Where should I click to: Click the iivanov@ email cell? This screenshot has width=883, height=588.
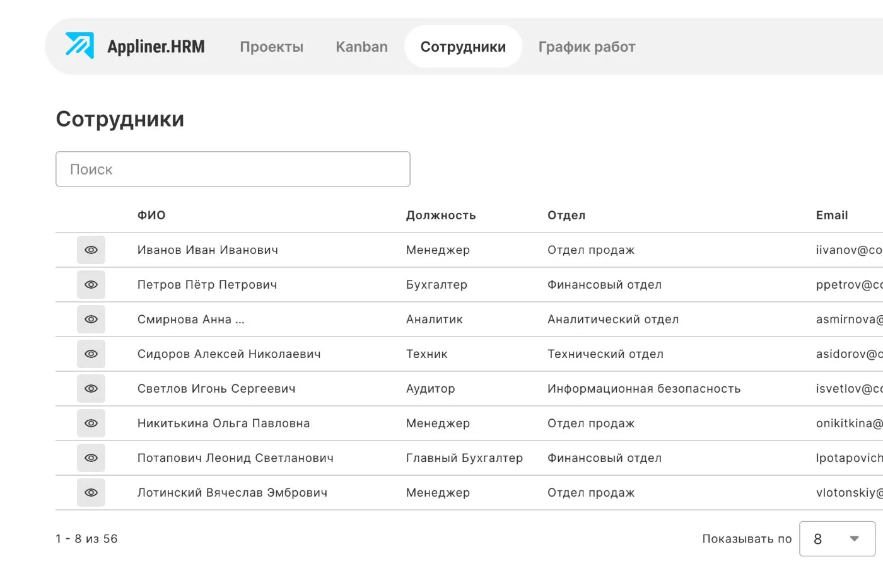[x=849, y=250]
